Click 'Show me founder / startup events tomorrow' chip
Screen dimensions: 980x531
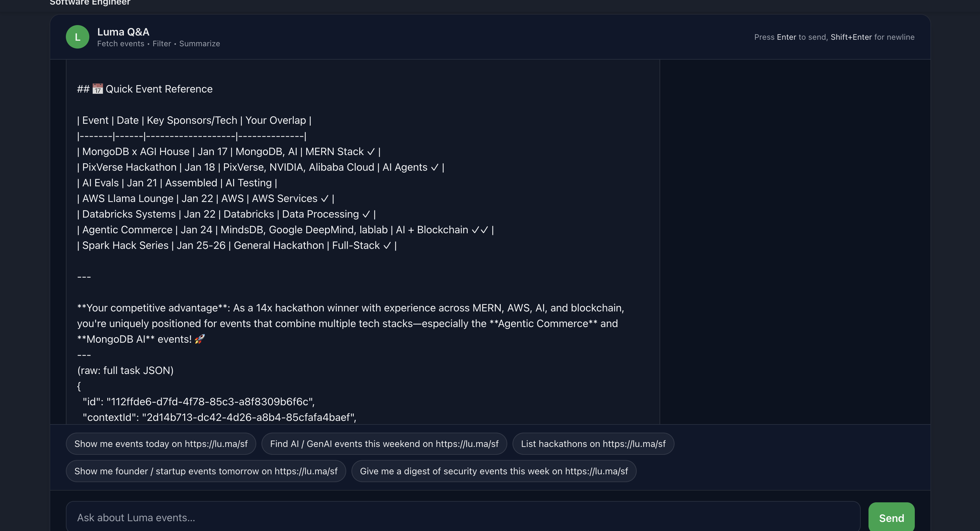(x=206, y=471)
